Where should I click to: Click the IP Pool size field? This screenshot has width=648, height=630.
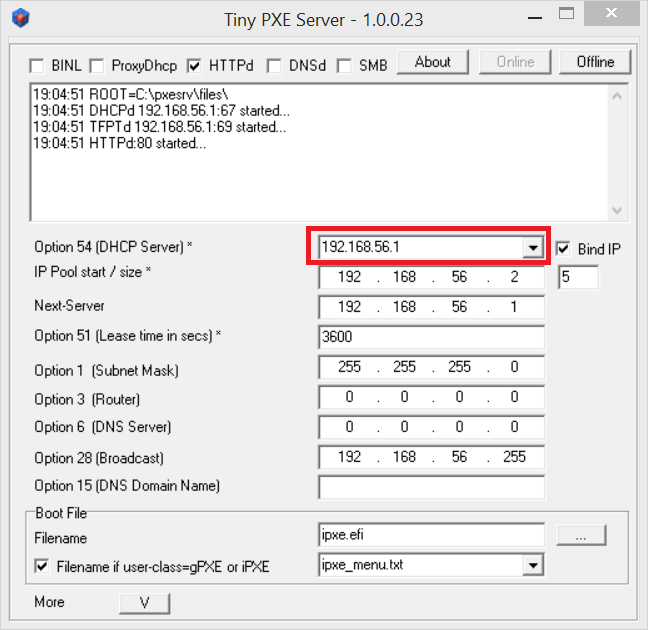[x=579, y=277]
